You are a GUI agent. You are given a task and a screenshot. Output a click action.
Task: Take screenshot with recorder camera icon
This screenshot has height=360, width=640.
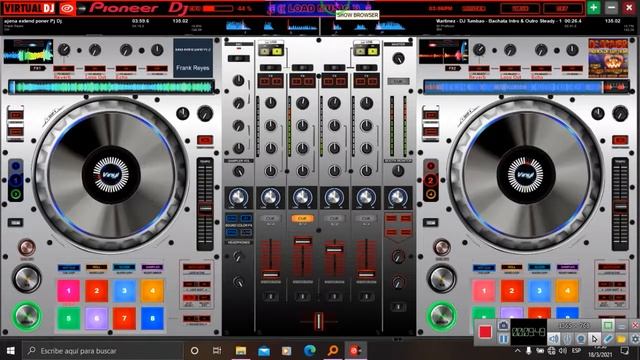coord(503,325)
